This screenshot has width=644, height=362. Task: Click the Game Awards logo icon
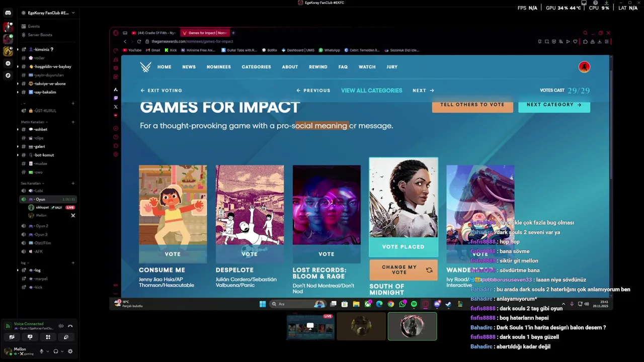click(145, 67)
